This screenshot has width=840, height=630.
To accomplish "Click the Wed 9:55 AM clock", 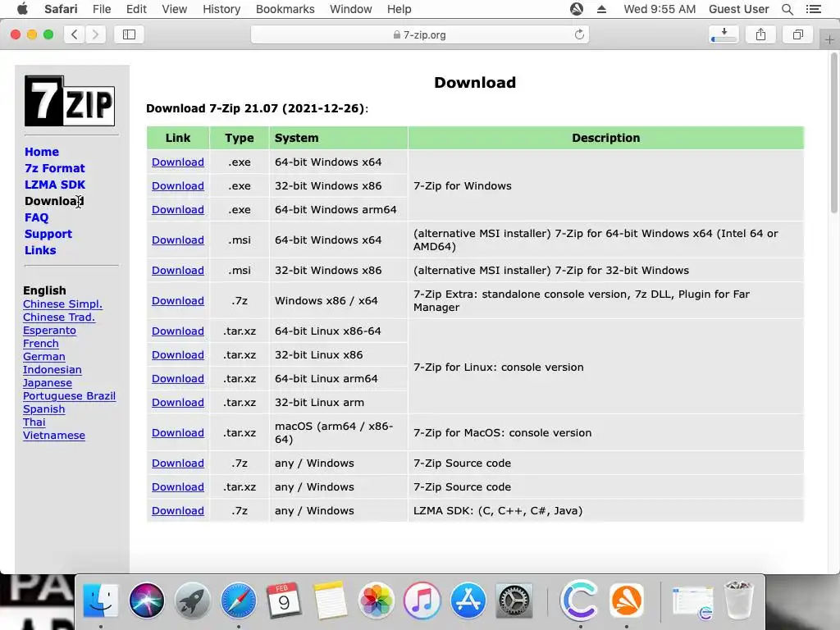I will click(660, 9).
